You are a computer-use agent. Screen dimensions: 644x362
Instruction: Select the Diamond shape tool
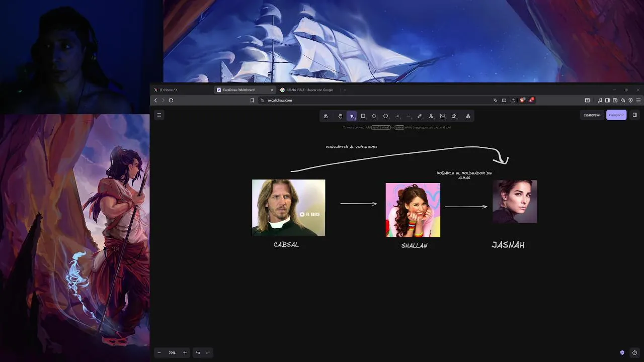coord(374,116)
